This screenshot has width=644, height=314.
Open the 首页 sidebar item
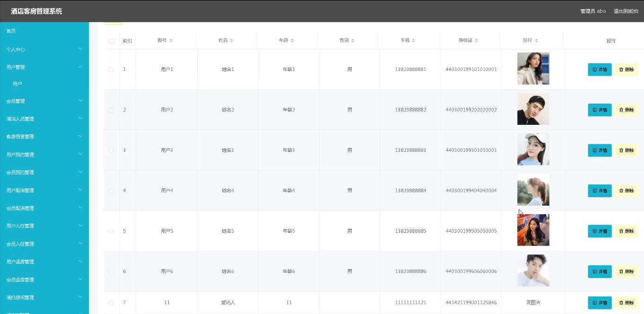click(44, 31)
